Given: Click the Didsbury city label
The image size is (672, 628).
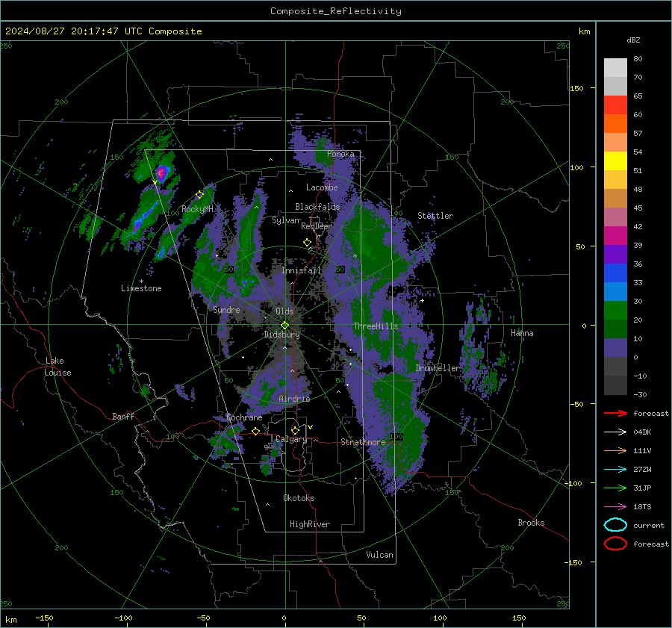Looking at the screenshot, I should [x=281, y=335].
